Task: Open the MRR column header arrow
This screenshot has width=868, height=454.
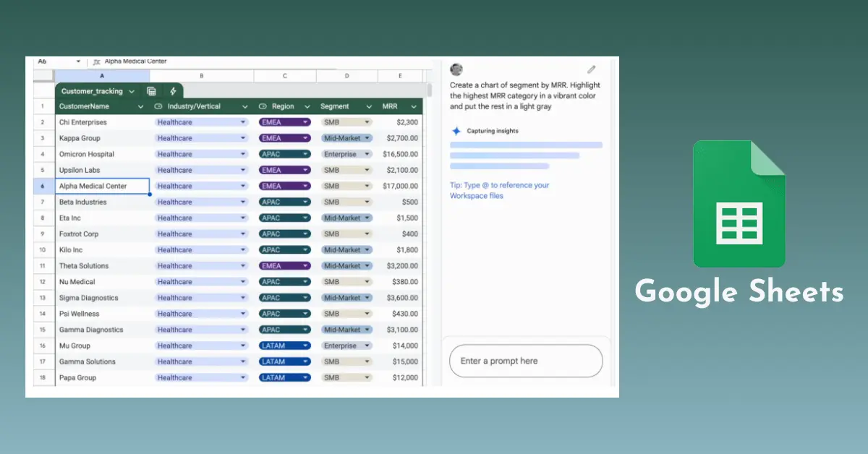Action: tap(414, 107)
